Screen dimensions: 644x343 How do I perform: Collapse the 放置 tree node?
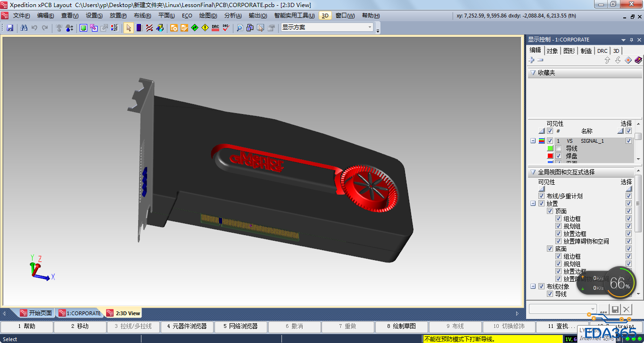(x=533, y=204)
